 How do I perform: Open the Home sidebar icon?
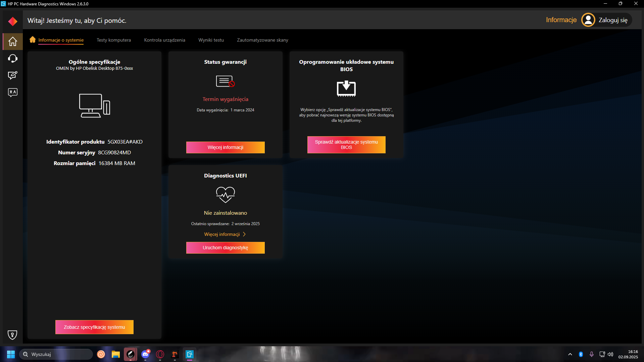click(13, 42)
